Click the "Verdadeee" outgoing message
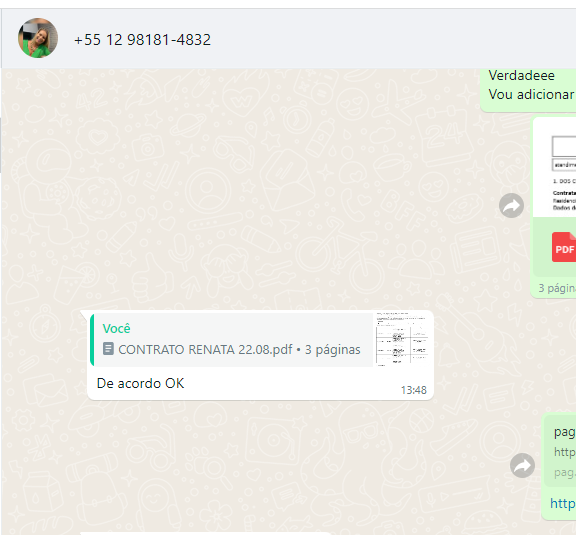 pos(521,75)
